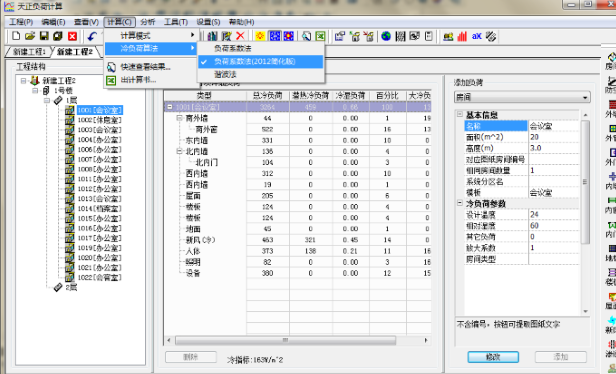
Task: Click the green spreadsheet export toolbar icon
Action: click(x=321, y=36)
